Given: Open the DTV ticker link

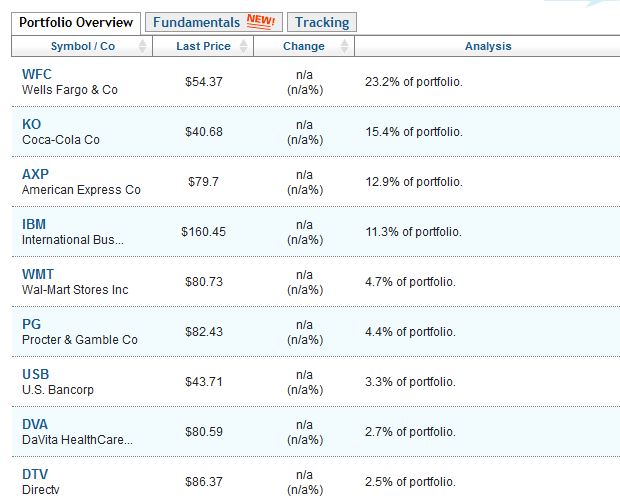Looking at the screenshot, I should point(35,475).
